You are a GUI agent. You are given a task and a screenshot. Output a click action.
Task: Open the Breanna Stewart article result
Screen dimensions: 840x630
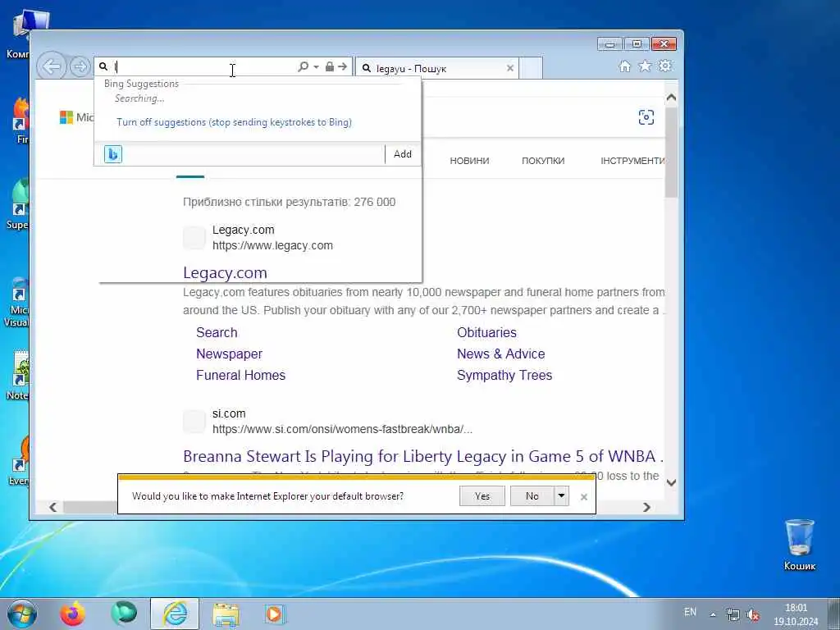(x=423, y=456)
